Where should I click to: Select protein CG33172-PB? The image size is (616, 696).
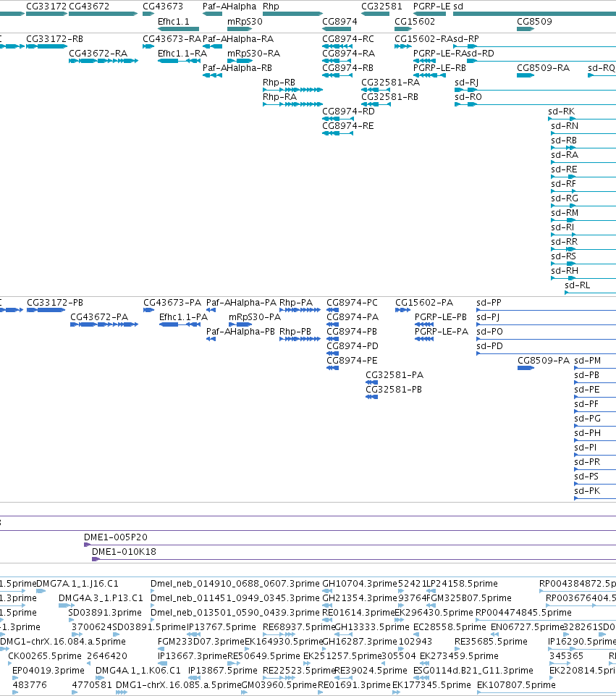[55, 303]
